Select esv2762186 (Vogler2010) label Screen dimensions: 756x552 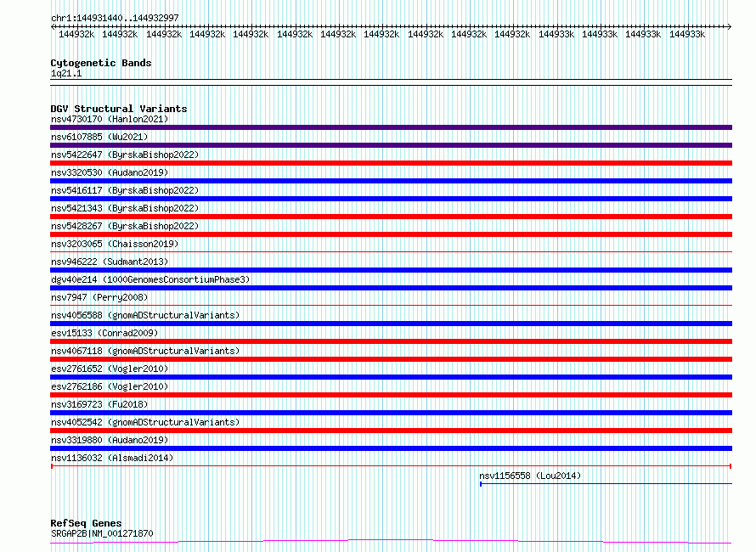[110, 386]
